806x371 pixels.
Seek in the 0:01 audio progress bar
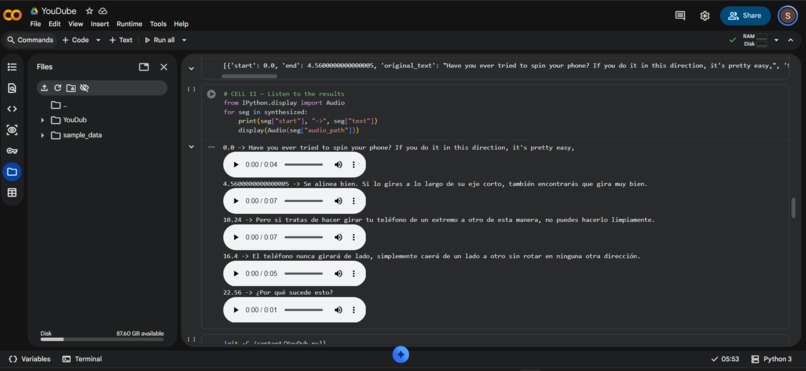(304, 310)
